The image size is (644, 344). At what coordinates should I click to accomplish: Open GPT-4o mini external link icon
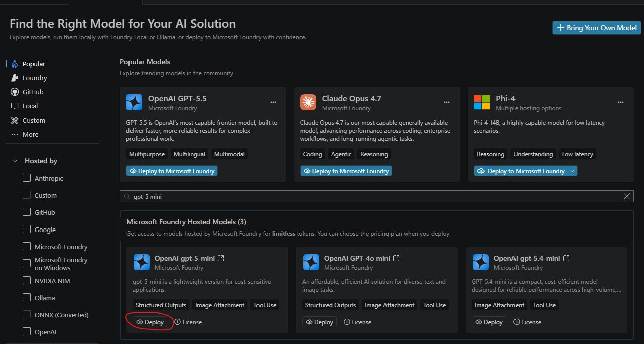pos(396,258)
